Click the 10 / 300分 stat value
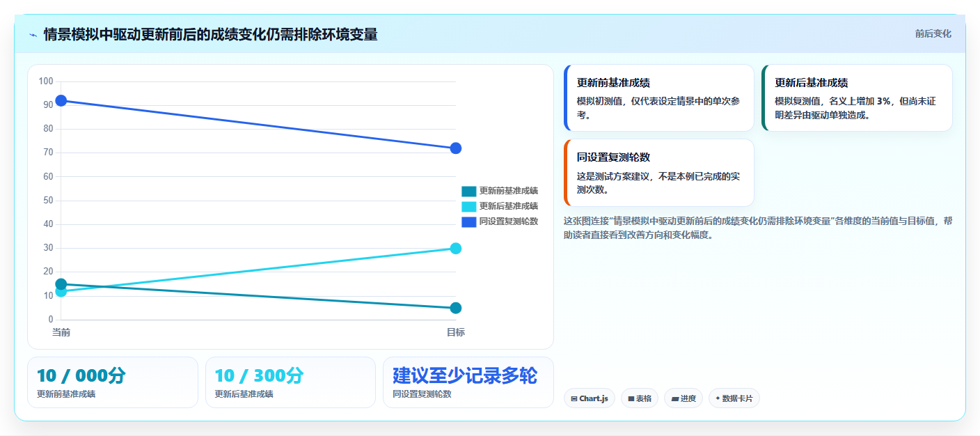 click(x=260, y=375)
